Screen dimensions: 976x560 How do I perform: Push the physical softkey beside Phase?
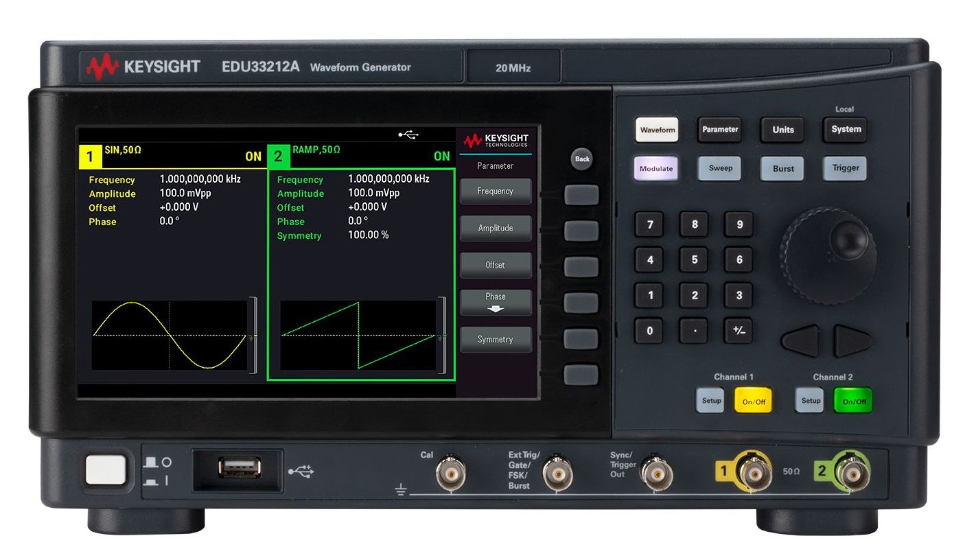click(581, 303)
